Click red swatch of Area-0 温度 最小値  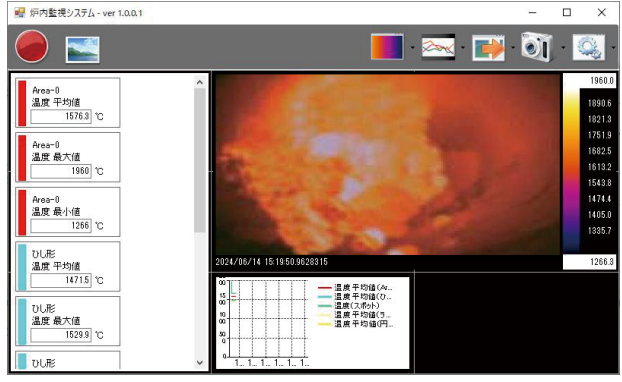coord(22,213)
